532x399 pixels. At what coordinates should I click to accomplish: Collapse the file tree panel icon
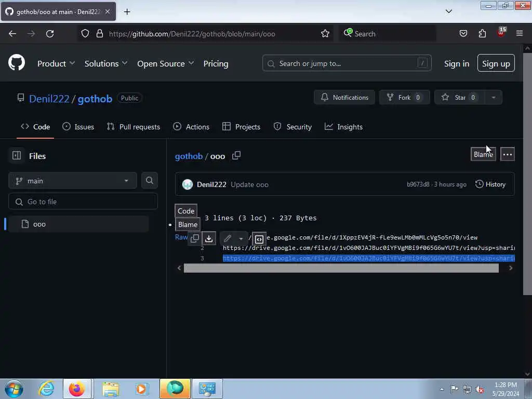[x=17, y=155]
